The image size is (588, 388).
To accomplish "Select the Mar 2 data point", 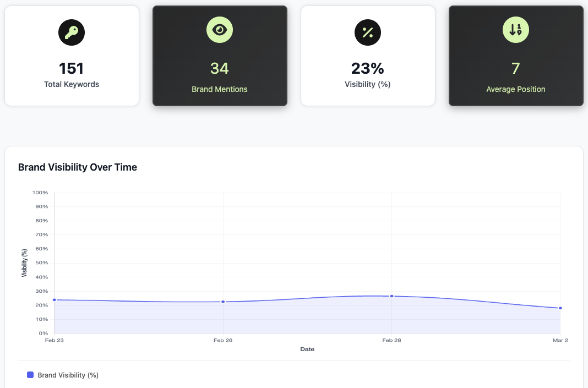I will pos(560,308).
